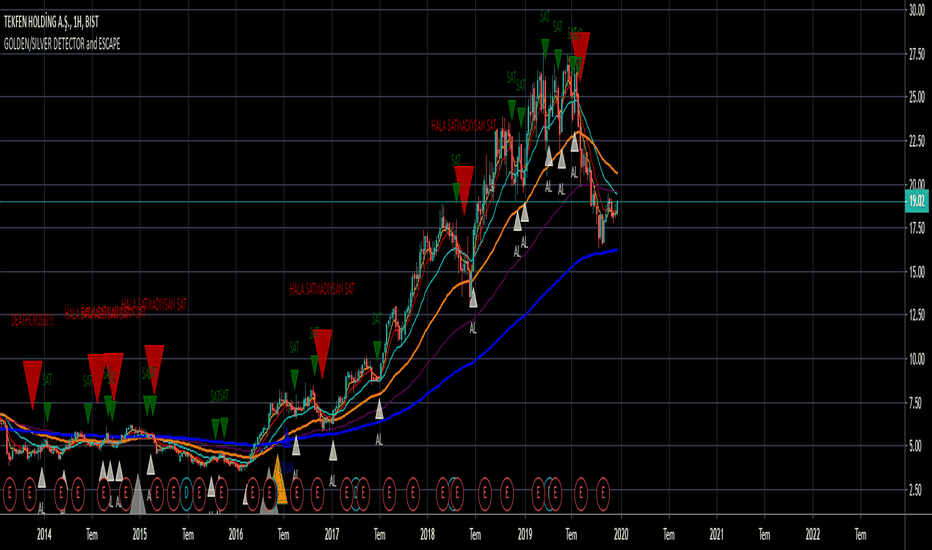Click the D dividend marker on the timeline
This screenshot has width=932, height=550.
187,493
